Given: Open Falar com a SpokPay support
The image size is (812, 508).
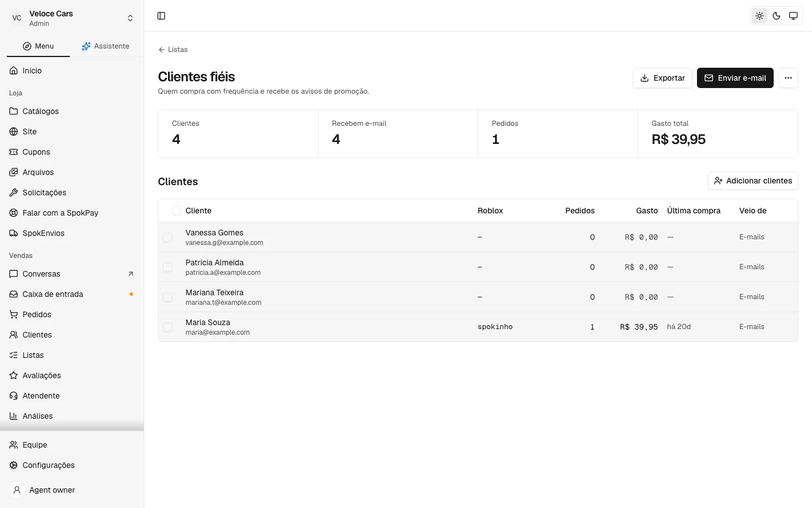Looking at the screenshot, I should pos(72,213).
